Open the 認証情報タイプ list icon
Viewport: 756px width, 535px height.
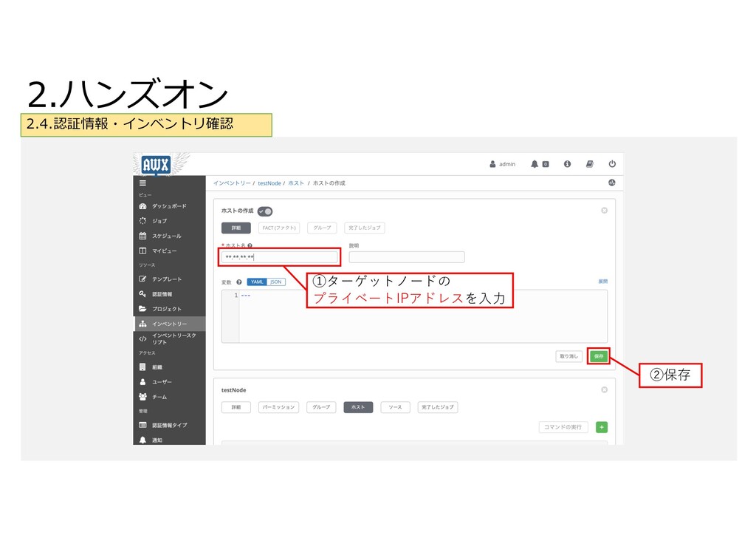click(142, 425)
